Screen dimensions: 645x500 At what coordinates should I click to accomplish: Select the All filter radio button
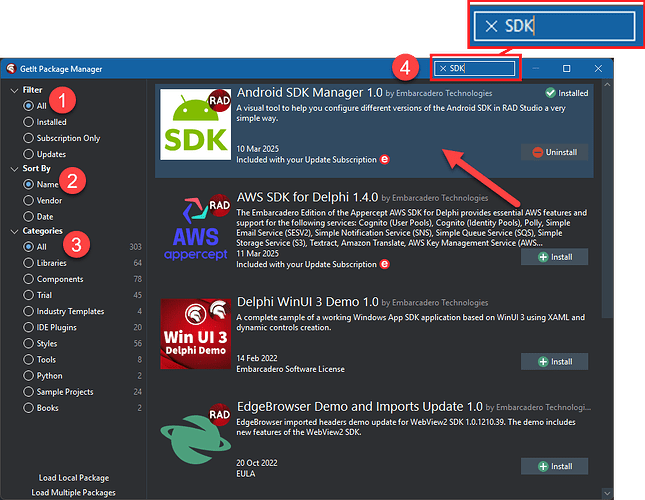[x=28, y=106]
